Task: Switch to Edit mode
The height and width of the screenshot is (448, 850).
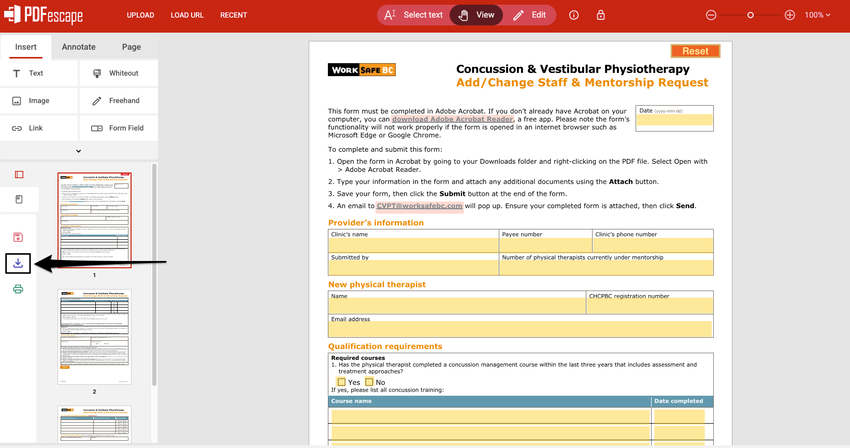Action: [x=530, y=15]
